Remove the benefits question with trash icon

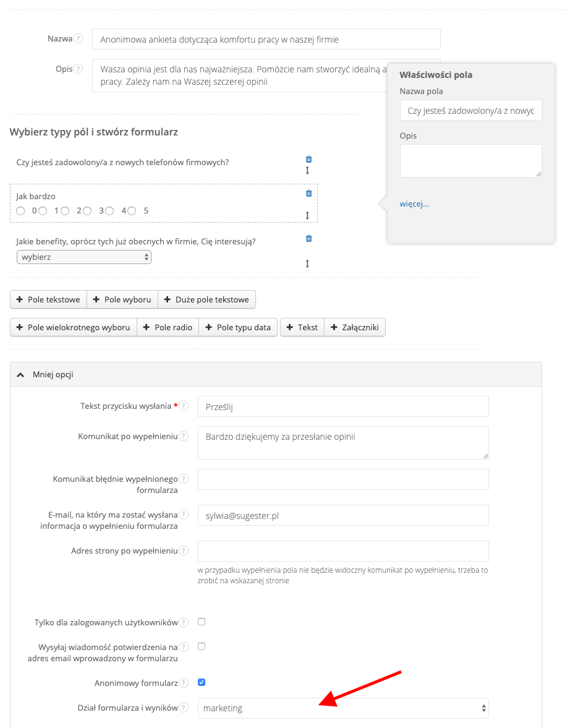pyautogui.click(x=309, y=238)
